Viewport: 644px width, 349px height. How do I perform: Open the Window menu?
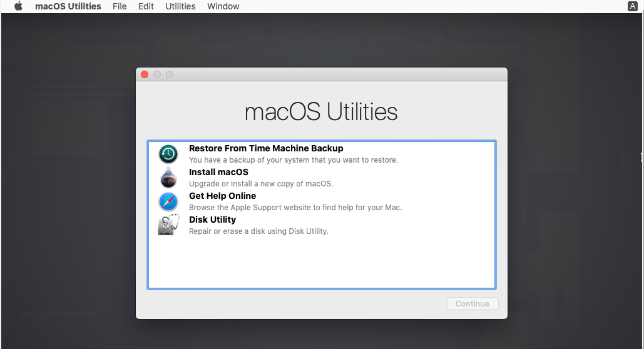pos(223,6)
